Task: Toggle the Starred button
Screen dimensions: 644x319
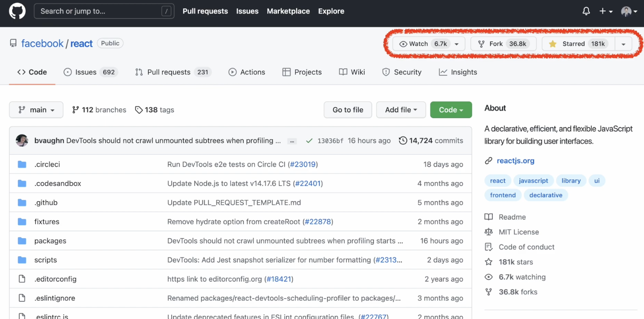Action: (x=578, y=44)
